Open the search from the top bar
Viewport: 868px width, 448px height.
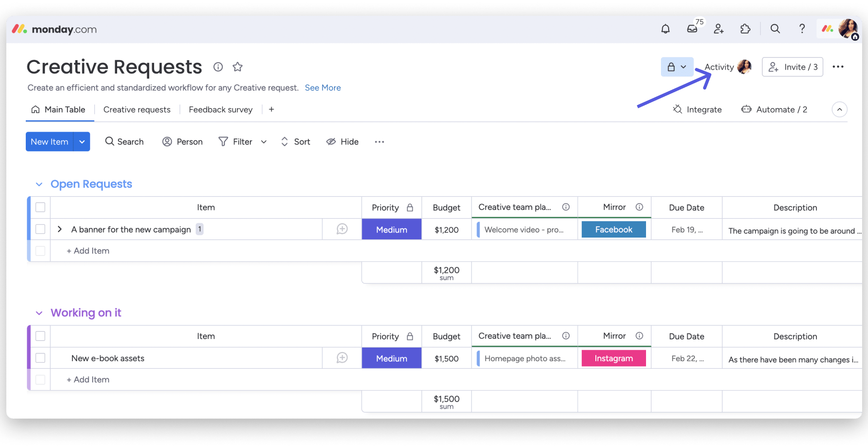point(775,29)
